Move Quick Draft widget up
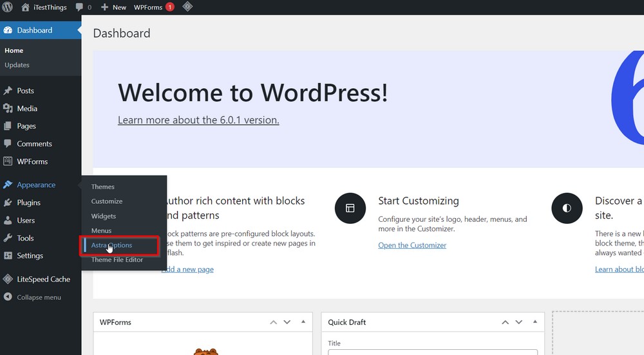644x355 pixels. pos(505,322)
